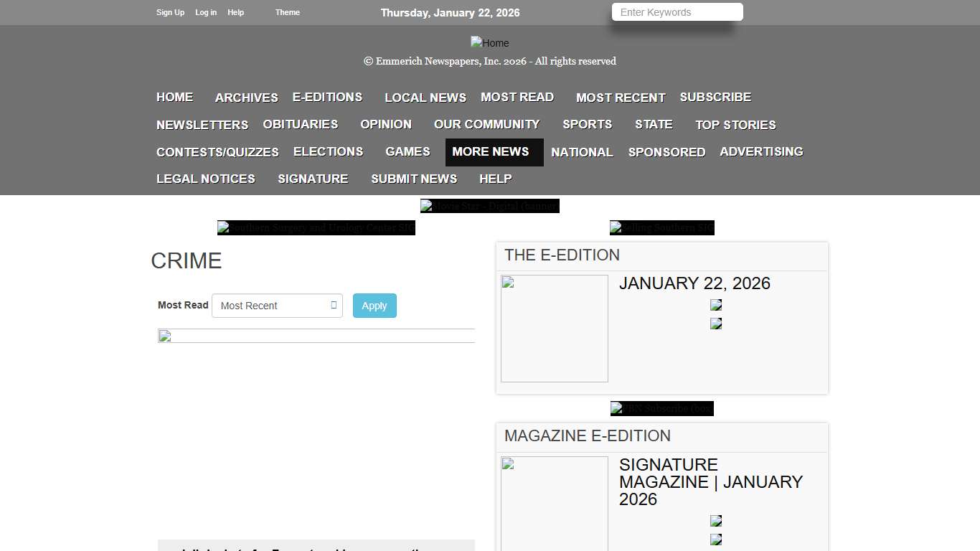Click the Home logo image

coord(489,43)
